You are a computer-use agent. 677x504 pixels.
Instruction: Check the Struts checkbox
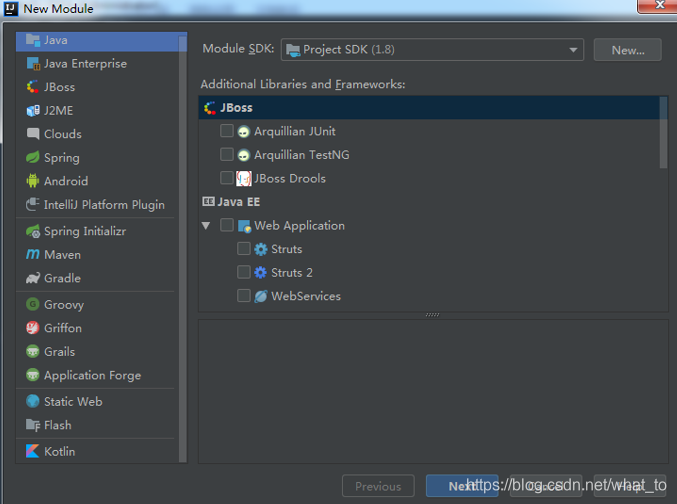[x=244, y=248]
